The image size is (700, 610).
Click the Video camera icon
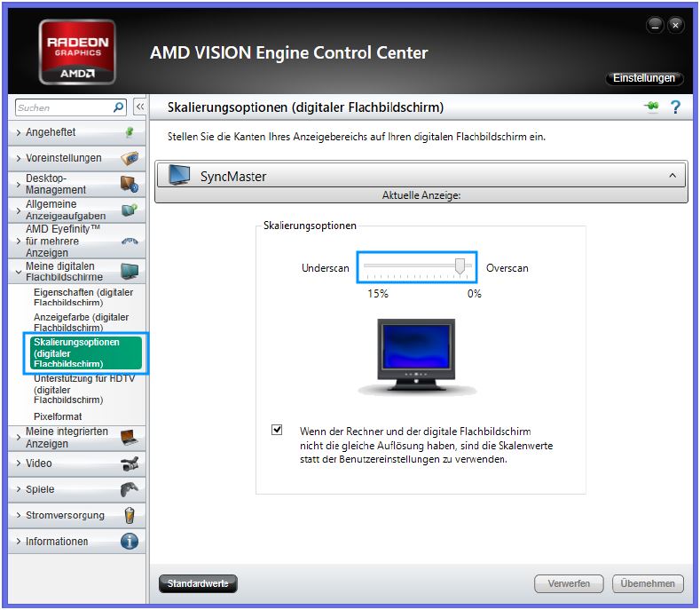click(x=130, y=463)
